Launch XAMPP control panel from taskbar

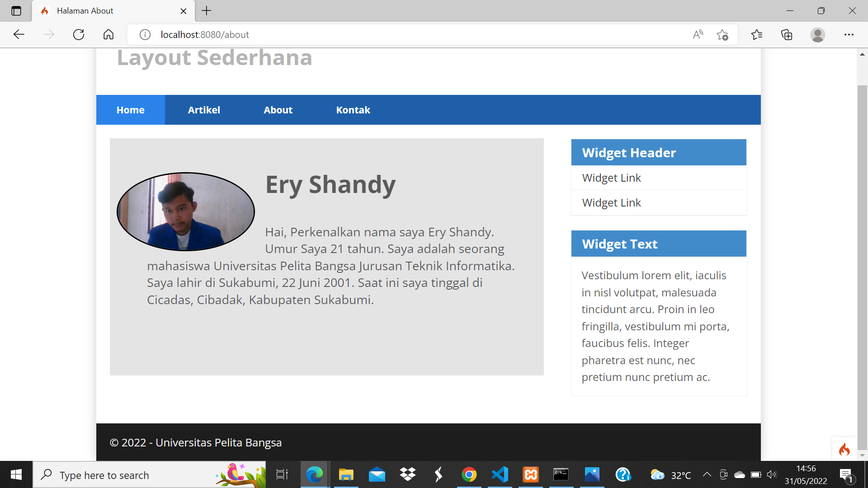click(530, 474)
